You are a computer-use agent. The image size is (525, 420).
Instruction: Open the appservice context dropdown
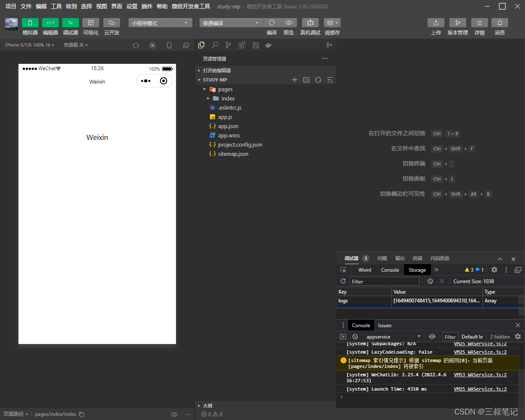point(393,337)
